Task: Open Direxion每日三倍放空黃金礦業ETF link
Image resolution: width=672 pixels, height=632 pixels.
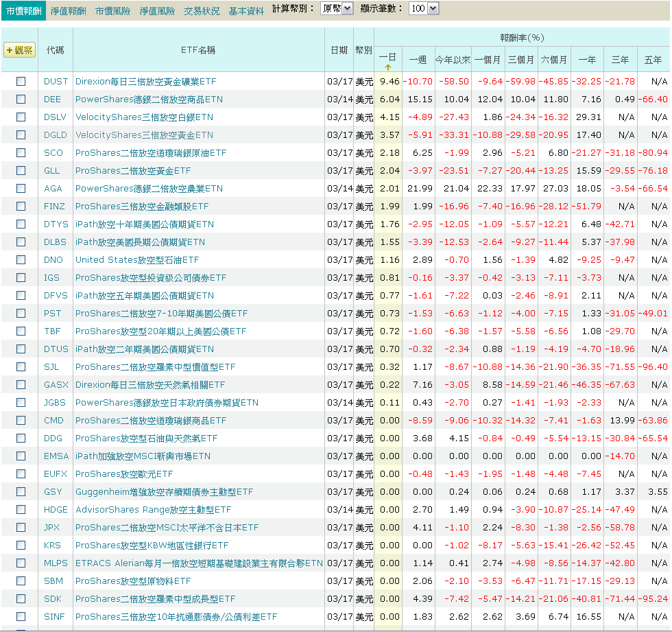Action: point(145,82)
